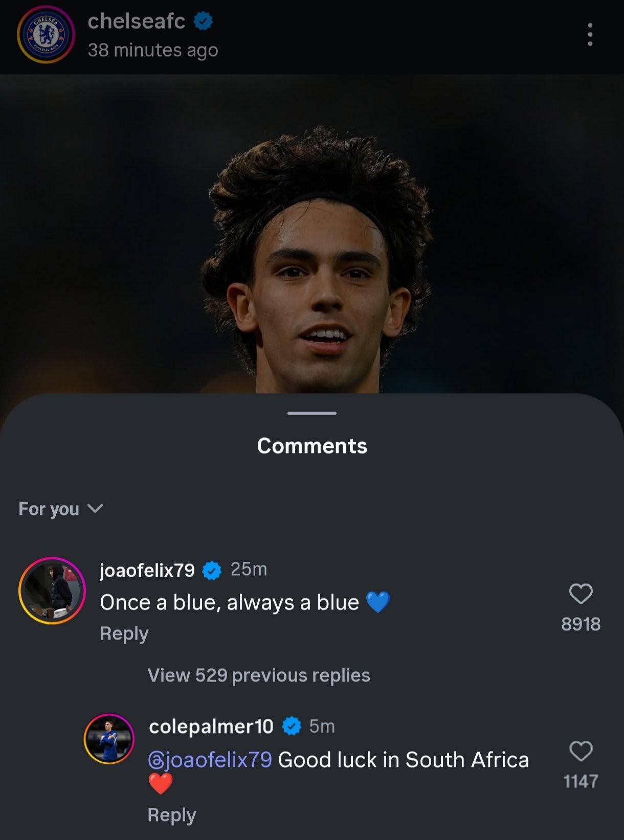Viewport: 624px width, 840px height.
Task: Click the joaofelix79 commenter username
Action: pyautogui.click(x=147, y=570)
